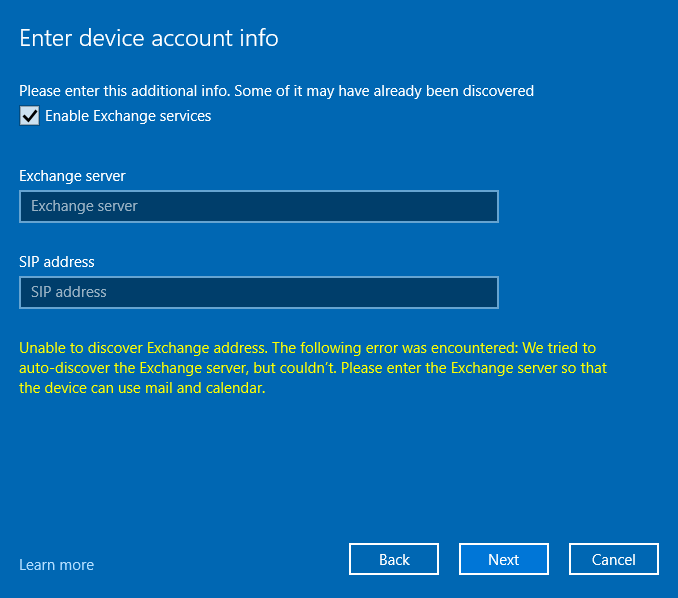The height and width of the screenshot is (598, 678).
Task: Uncheck Enable Exchange services checkbox
Action: pos(29,116)
